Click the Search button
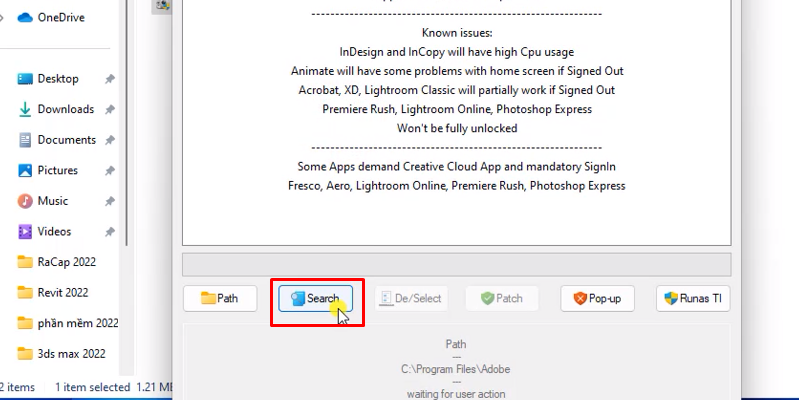 click(315, 299)
